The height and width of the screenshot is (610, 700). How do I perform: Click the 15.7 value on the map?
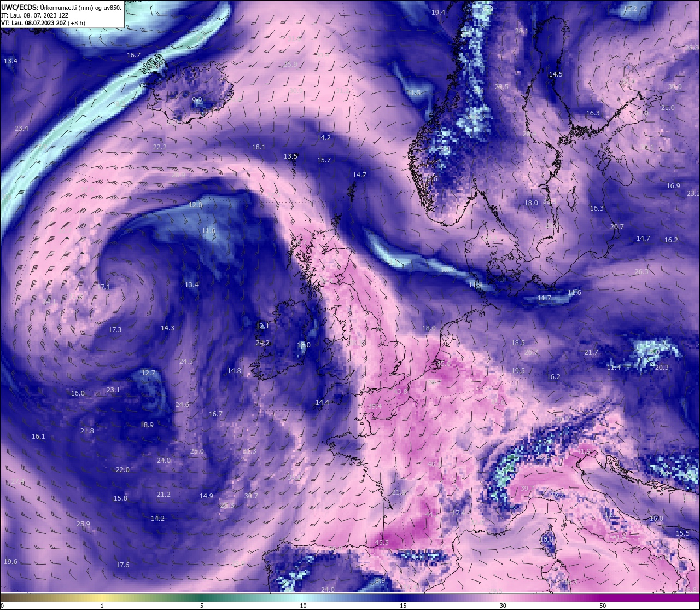click(x=324, y=160)
